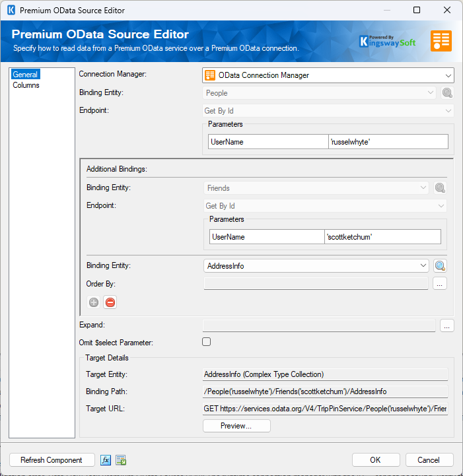Enable Omit $select Parameter checkbox
This screenshot has width=463, height=476.
tap(207, 342)
